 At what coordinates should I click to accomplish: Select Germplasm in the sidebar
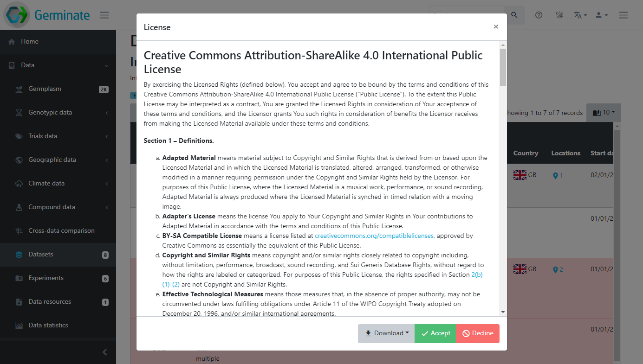click(x=45, y=89)
